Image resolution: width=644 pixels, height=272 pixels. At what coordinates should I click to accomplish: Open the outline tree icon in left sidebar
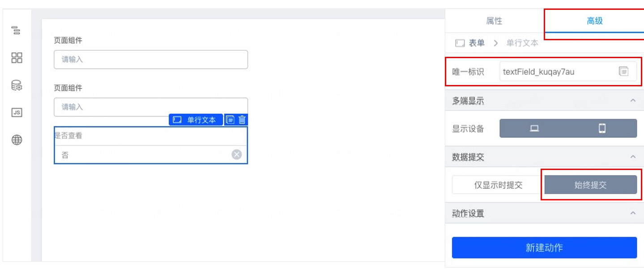[x=16, y=30]
